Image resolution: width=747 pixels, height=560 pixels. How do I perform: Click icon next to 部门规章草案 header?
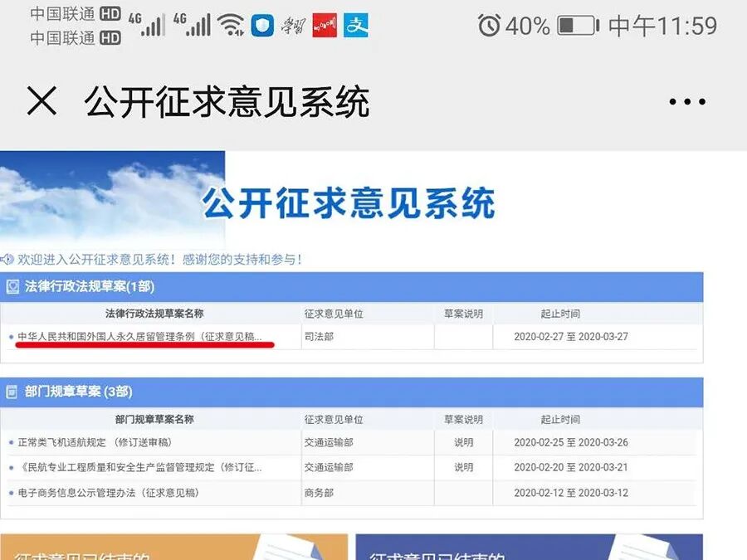pyautogui.click(x=12, y=392)
